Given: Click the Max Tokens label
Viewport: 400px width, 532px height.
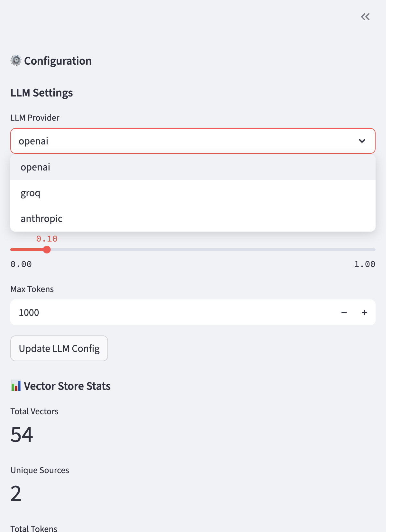Looking at the screenshot, I should [x=32, y=289].
